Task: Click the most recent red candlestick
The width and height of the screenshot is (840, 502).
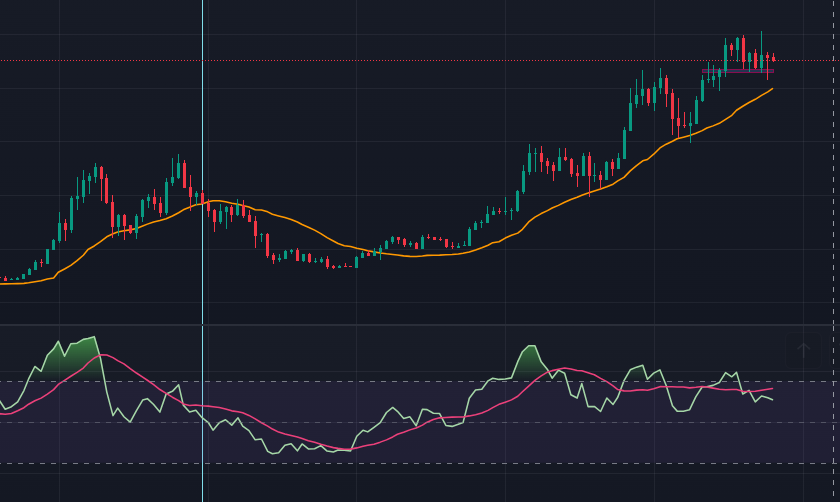Action: 773,59
